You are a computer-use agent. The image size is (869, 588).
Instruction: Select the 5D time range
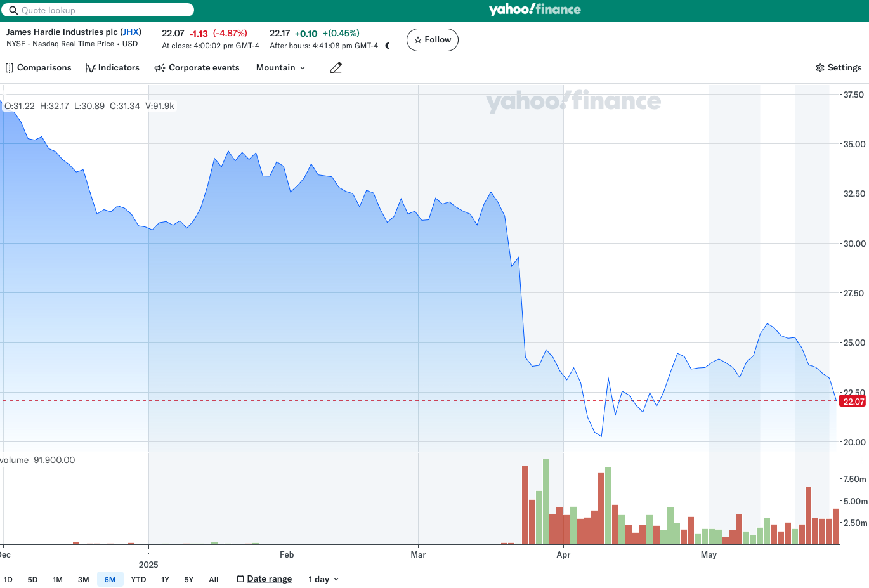pyautogui.click(x=33, y=580)
